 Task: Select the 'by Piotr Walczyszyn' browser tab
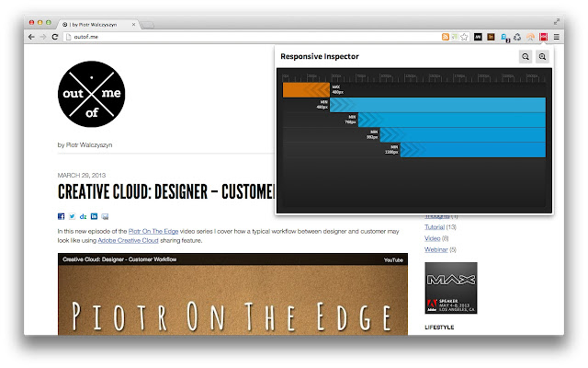point(98,25)
